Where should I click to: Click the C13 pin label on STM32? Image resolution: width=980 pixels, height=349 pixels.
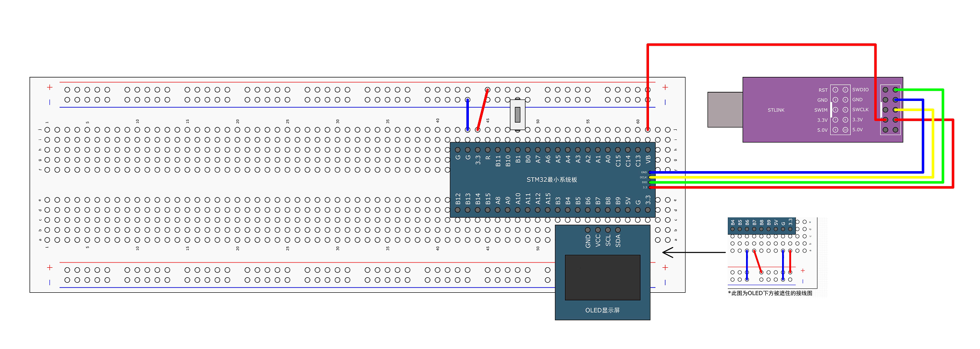click(638, 161)
